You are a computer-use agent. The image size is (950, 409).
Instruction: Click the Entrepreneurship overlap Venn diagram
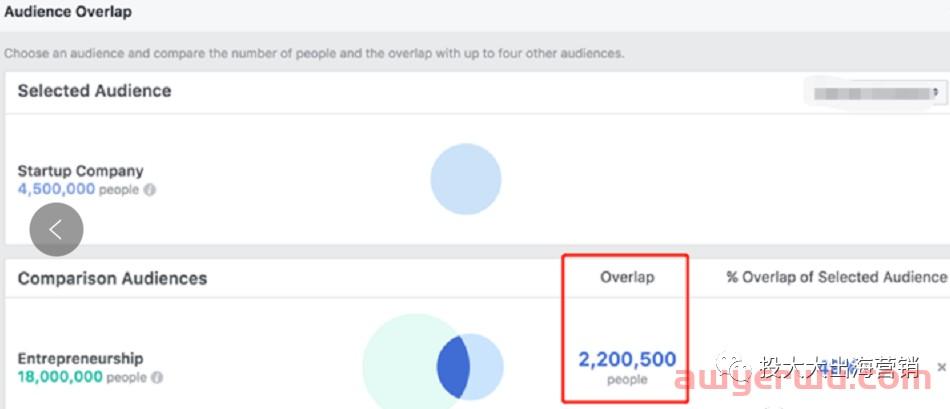[433, 364]
